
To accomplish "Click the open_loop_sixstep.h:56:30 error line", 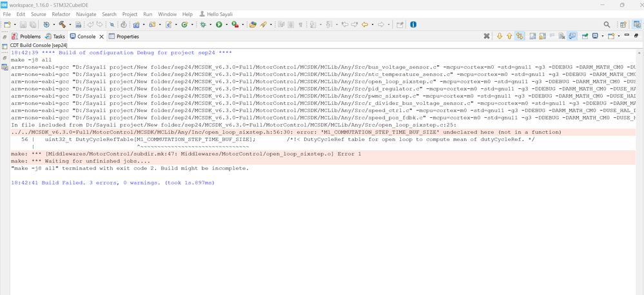I will [286, 132].
